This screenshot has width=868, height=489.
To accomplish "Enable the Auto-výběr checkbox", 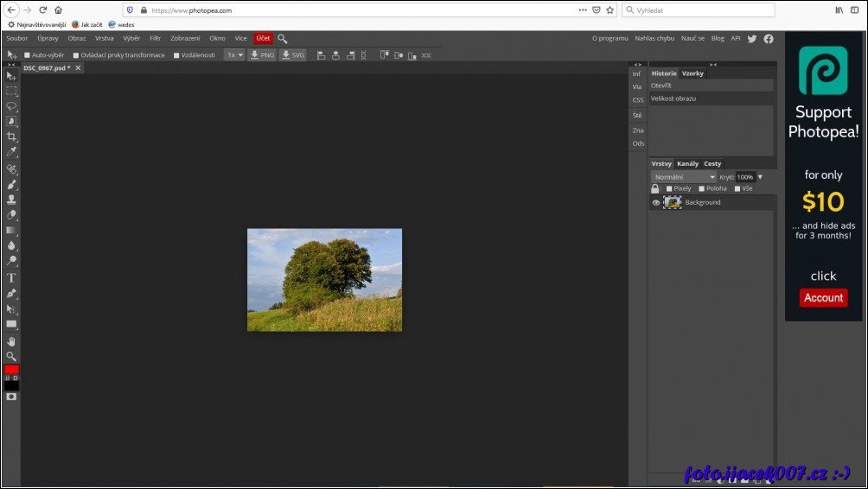I will click(x=28, y=55).
